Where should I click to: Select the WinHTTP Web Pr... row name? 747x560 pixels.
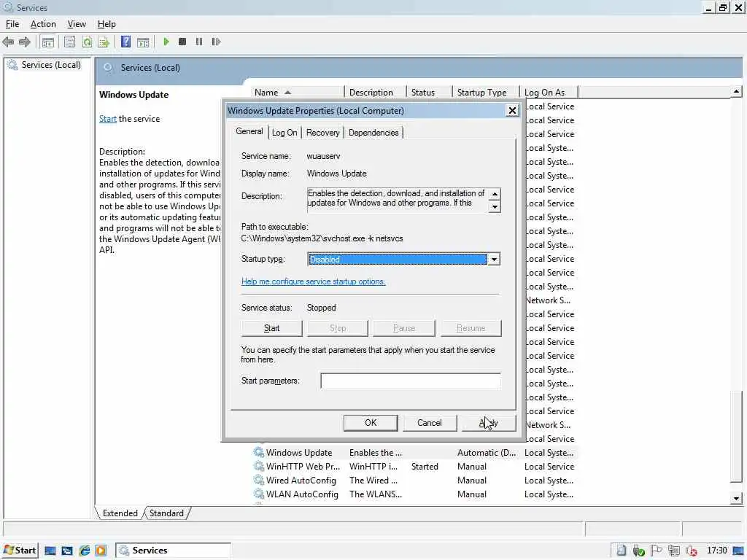303,467
